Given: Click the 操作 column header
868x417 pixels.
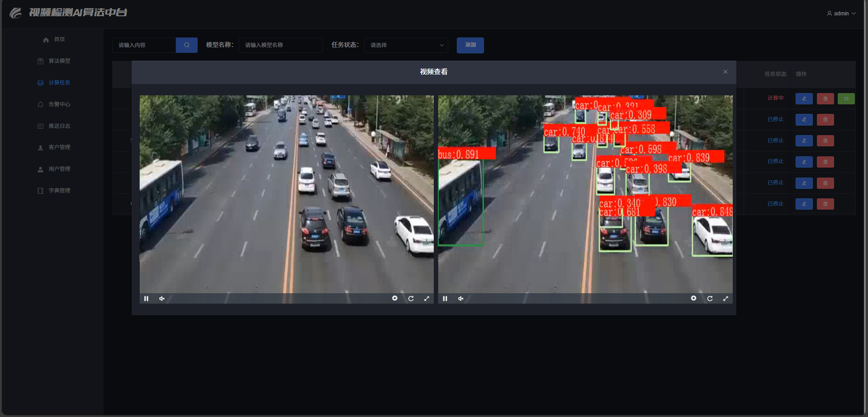Looking at the screenshot, I should pyautogui.click(x=801, y=74).
